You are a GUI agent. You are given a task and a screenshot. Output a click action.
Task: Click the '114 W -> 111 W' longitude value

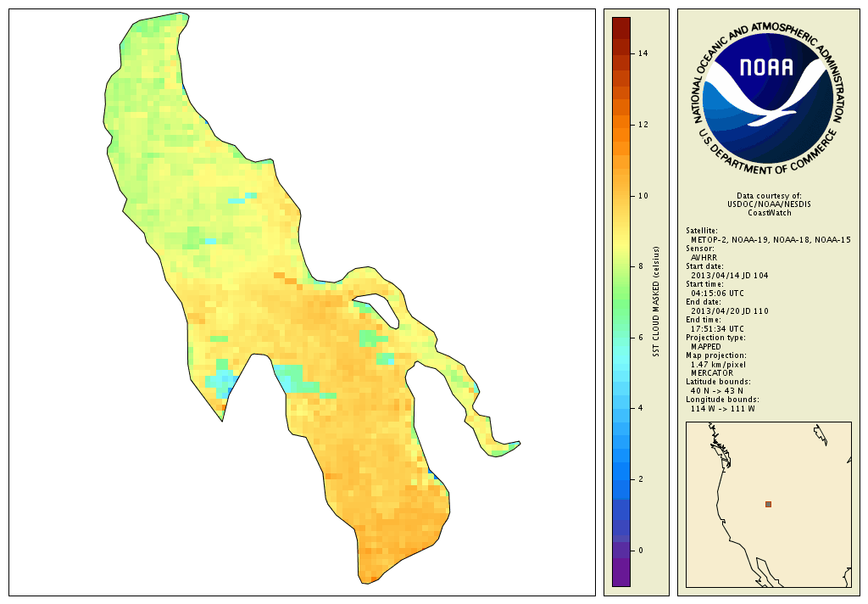click(722, 409)
